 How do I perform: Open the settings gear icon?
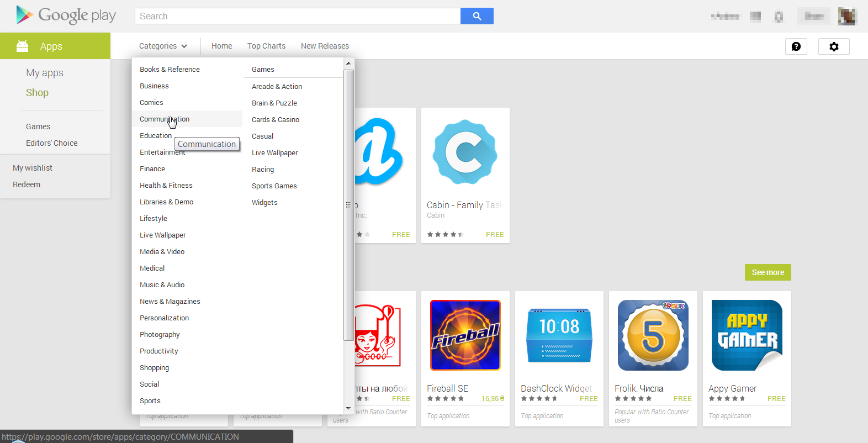pyautogui.click(x=834, y=46)
